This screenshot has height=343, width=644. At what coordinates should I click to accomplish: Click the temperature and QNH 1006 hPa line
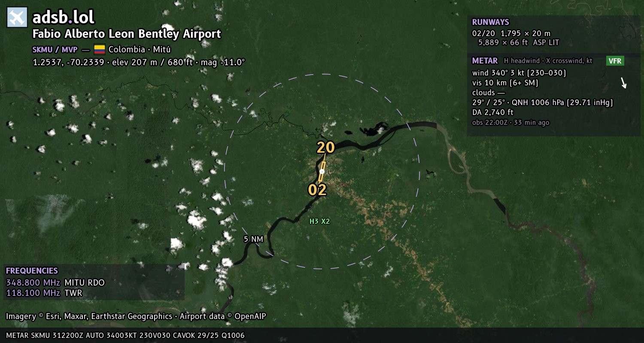click(543, 102)
